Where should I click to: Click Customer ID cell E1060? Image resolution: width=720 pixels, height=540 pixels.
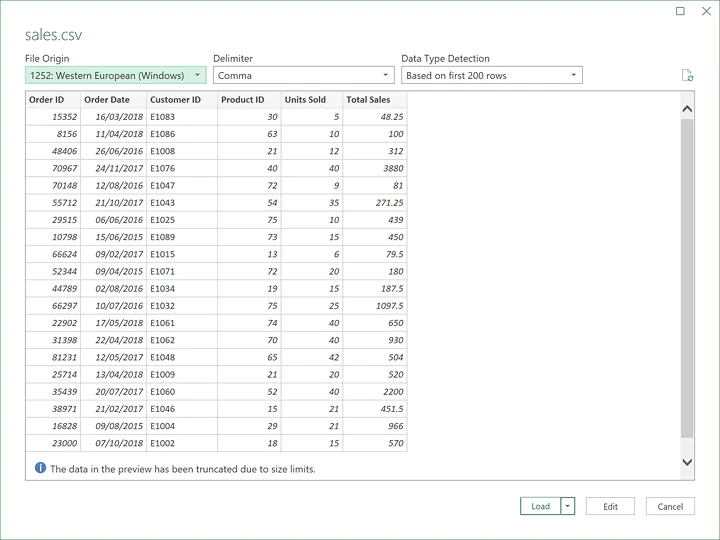[x=182, y=392]
